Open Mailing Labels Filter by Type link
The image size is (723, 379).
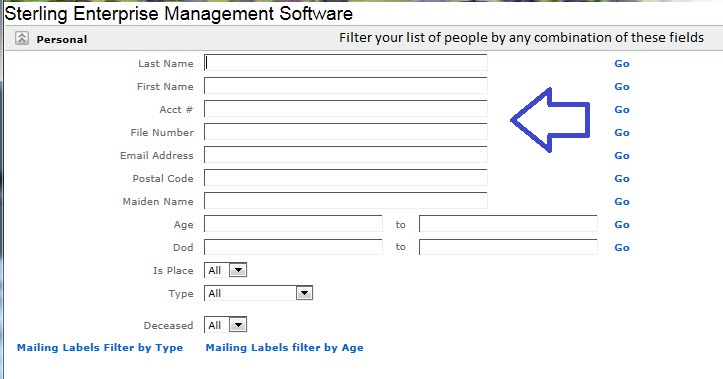(100, 348)
